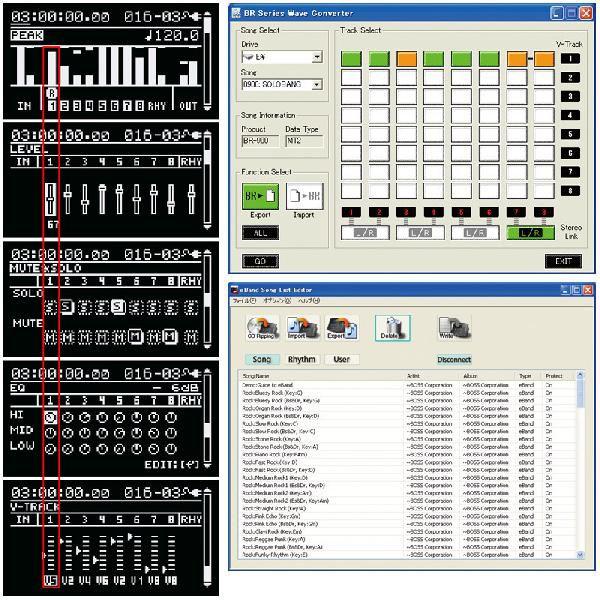The image size is (600, 600).
Task: Disable green stereo link L/R for tracks 7-8
Action: tap(530, 233)
